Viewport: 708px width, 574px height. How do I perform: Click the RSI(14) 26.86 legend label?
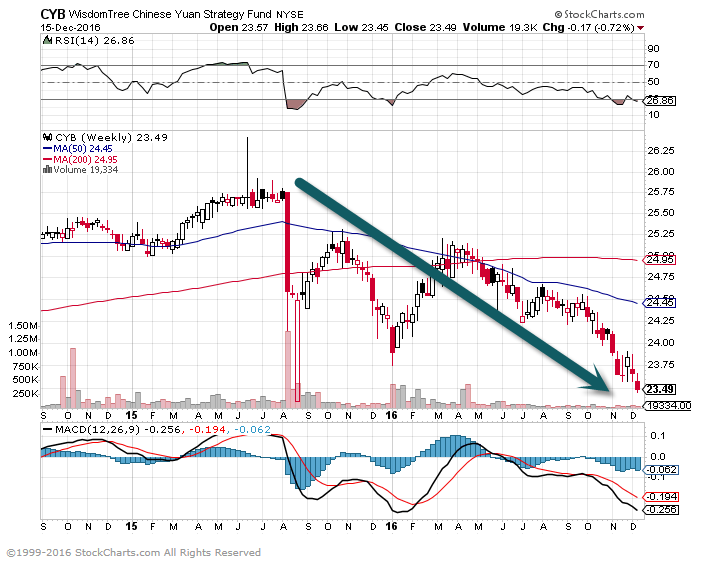(x=95, y=41)
